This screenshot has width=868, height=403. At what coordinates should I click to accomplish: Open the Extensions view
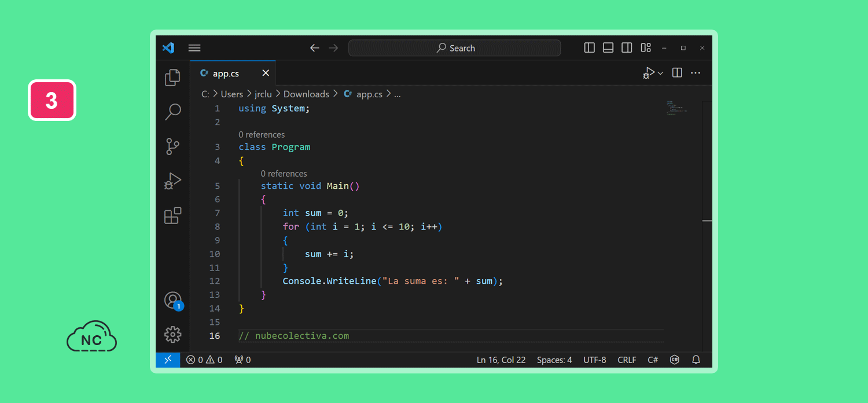tap(172, 216)
